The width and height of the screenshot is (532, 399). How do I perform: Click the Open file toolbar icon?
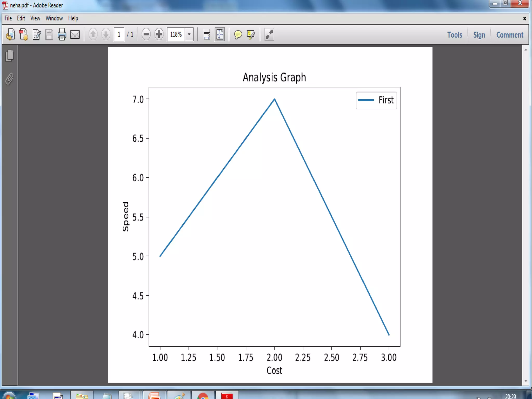tap(10, 34)
